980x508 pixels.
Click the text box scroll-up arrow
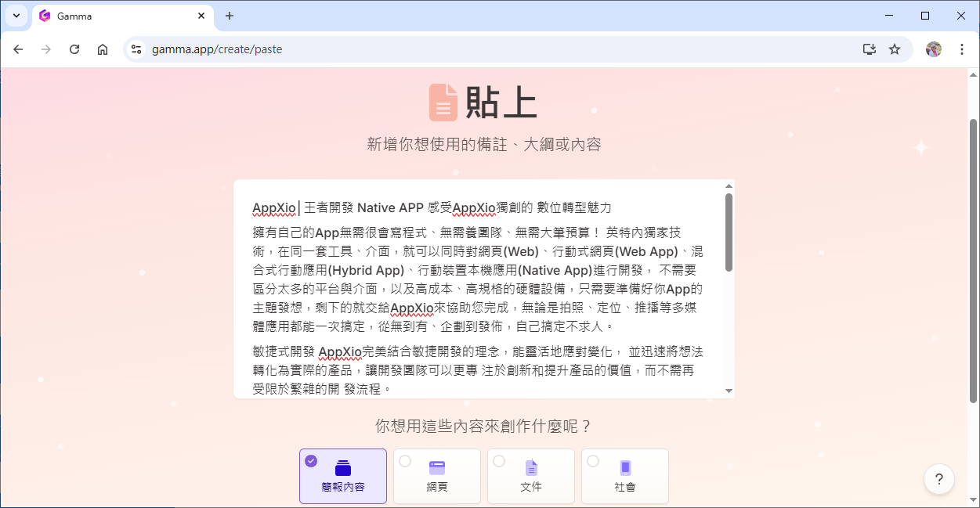729,186
